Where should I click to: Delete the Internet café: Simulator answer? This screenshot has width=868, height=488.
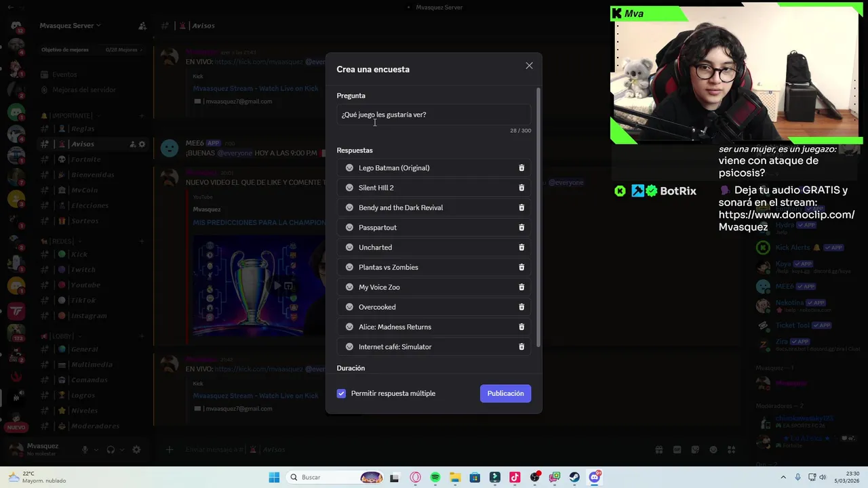click(521, 347)
